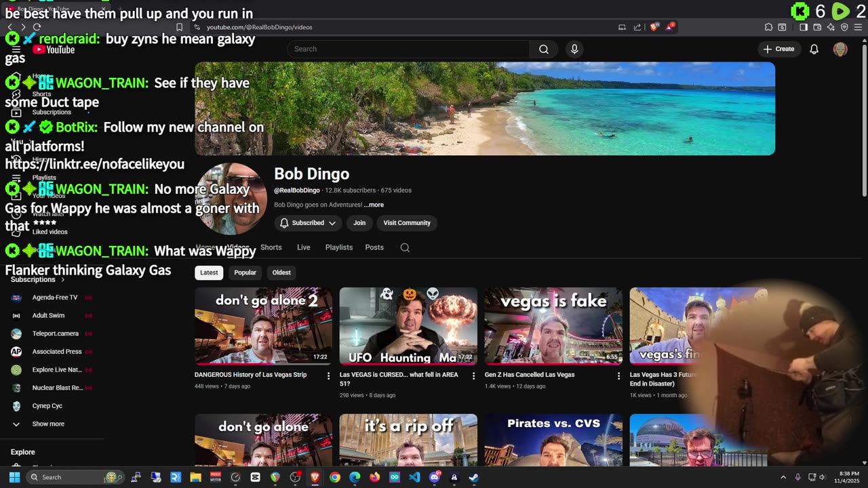Select the Latest sort chip
This screenshot has height=488, width=868.
[x=209, y=272]
